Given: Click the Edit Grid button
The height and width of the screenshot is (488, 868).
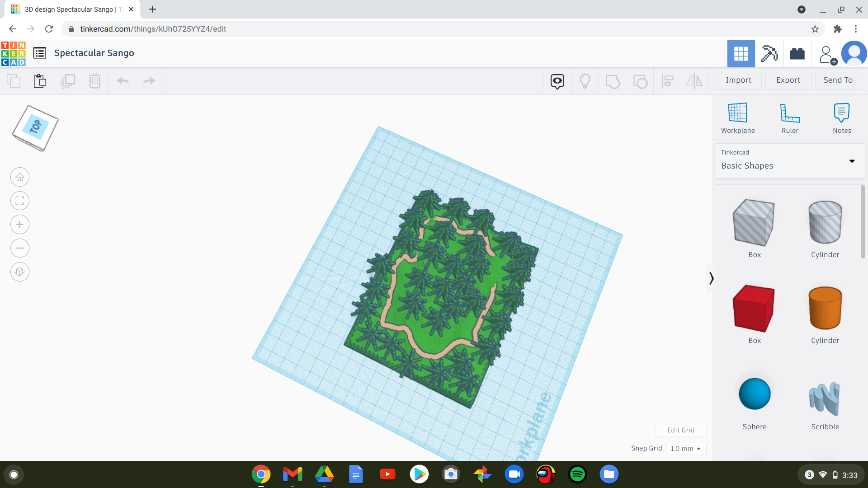Looking at the screenshot, I should coord(681,430).
